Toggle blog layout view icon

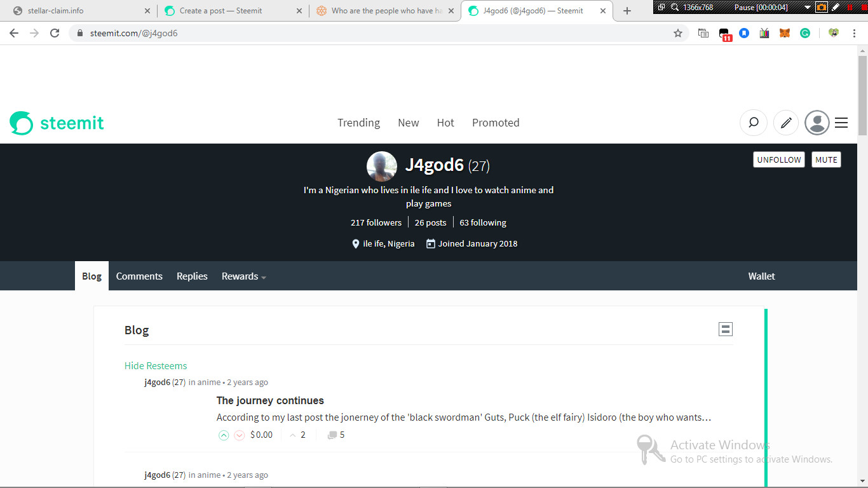coord(726,329)
